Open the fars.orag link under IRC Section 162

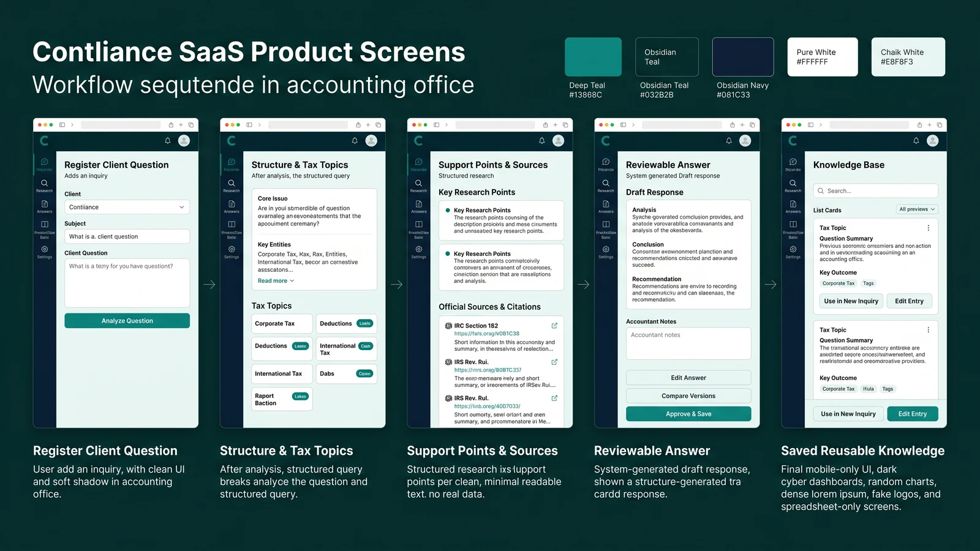point(486,334)
